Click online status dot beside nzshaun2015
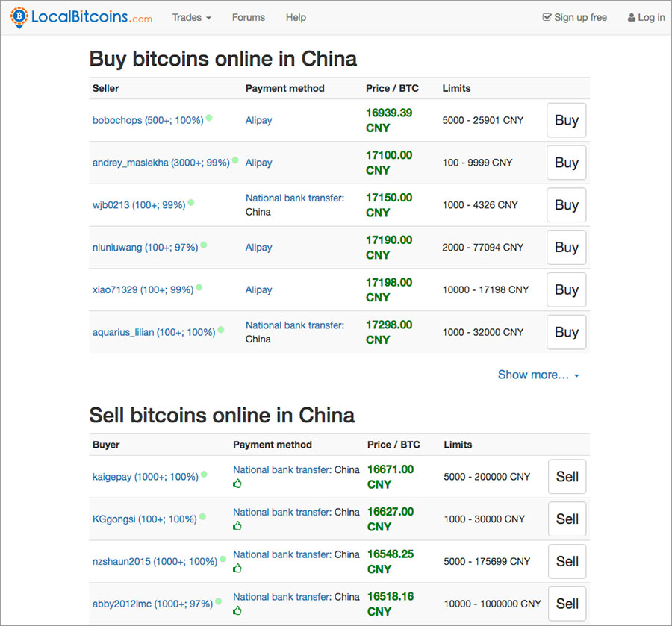The width and height of the screenshot is (672, 626). point(223,559)
